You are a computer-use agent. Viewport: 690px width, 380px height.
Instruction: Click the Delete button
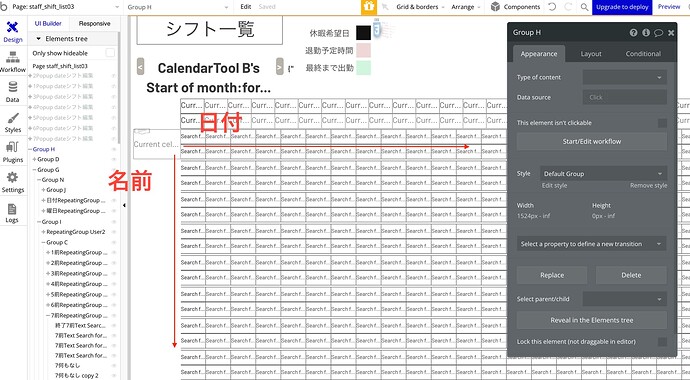coord(631,275)
